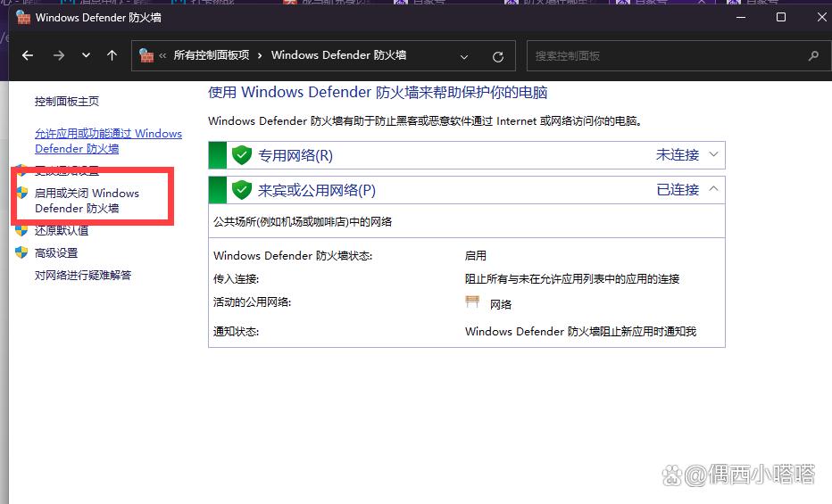Screen dimensions: 832x504
Task: Close the Windows Defender 防火墙 window
Action: click(822, 18)
